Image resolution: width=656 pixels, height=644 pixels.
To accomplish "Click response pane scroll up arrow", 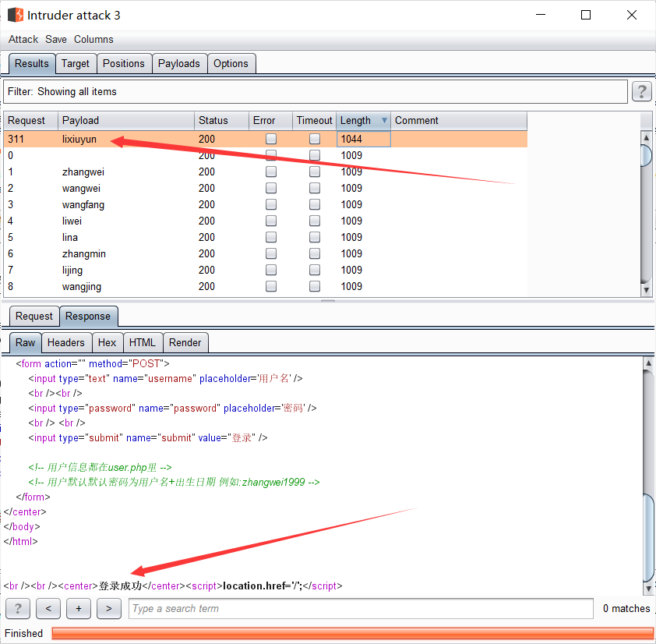I will coord(648,363).
